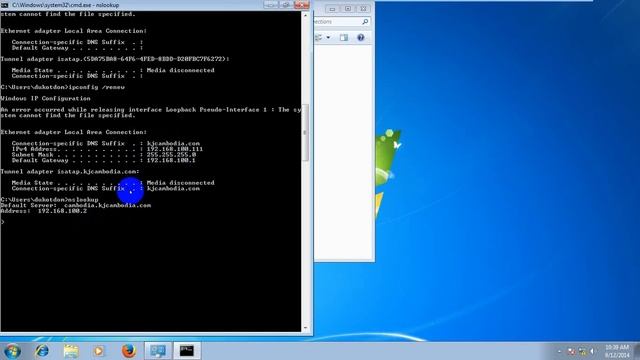Image resolution: width=640 pixels, height=360 pixels.
Task: Click the 'Address: 192.168.100.2' line
Action: 44,211
